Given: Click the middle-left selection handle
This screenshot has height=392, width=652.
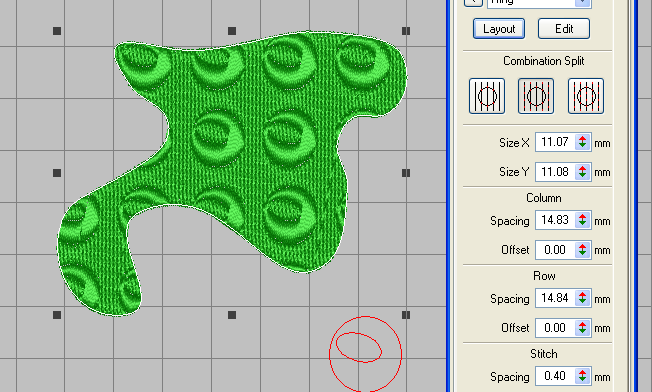Looking at the screenshot, I should click(57, 173).
